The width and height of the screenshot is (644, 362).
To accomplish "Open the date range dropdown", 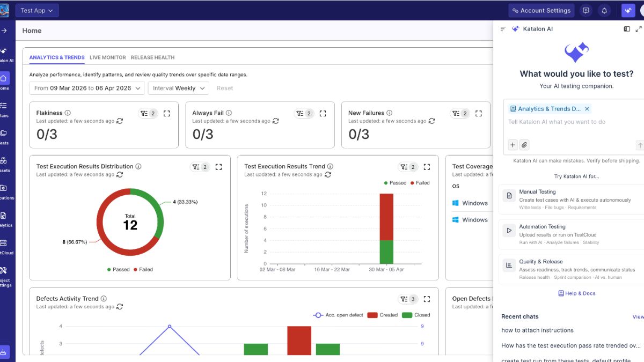I will tap(87, 88).
